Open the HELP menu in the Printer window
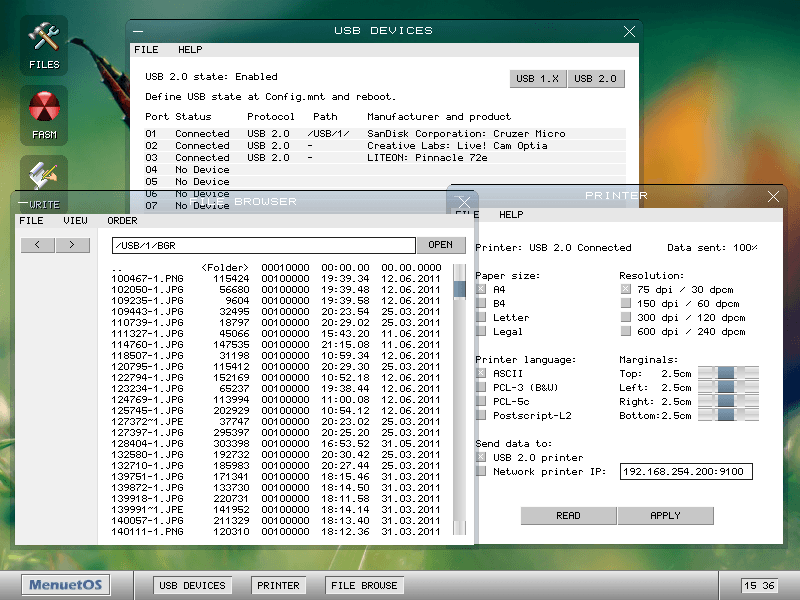Image resolution: width=800 pixels, height=600 pixels. (x=510, y=214)
